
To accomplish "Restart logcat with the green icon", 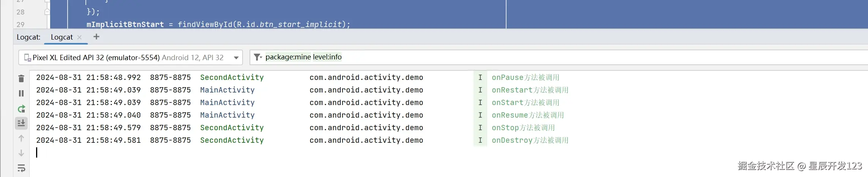I will 21,109.
